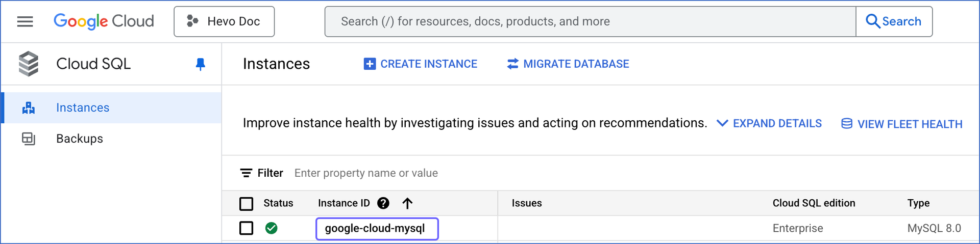Click the Backups sidebar icon
Image resolution: width=980 pixels, height=244 pixels.
coord(29,139)
